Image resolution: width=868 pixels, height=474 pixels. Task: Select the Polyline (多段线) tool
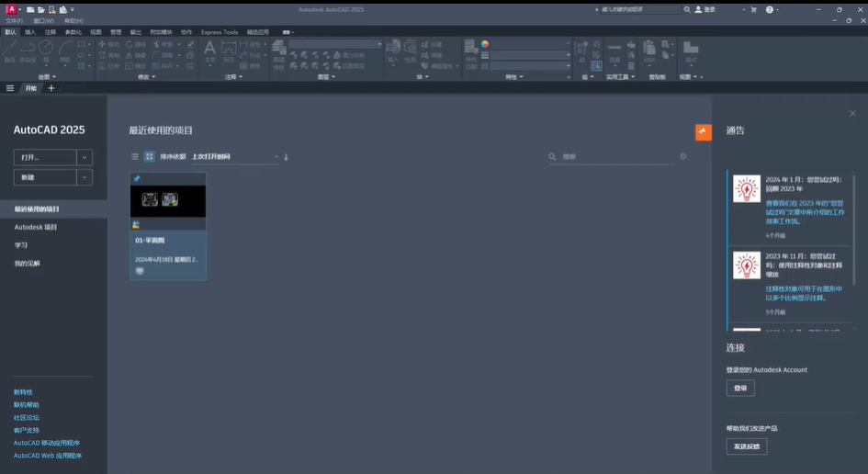(28, 51)
